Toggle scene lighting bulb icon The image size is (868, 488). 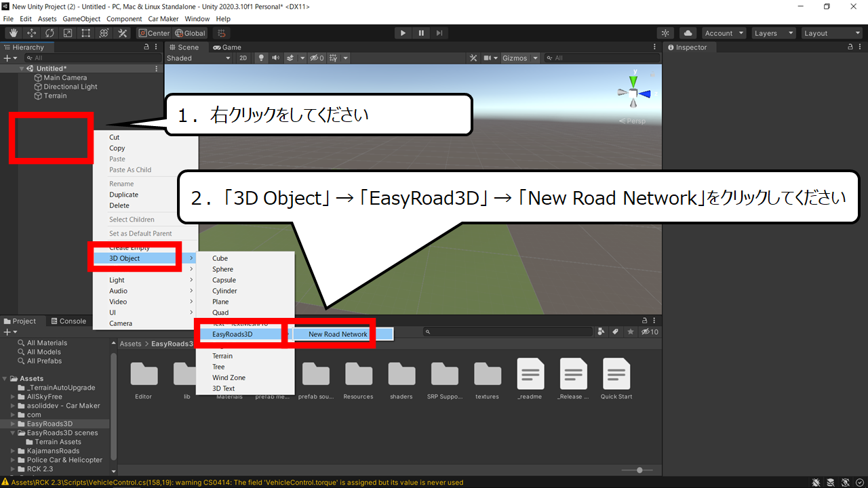pyautogui.click(x=262, y=58)
